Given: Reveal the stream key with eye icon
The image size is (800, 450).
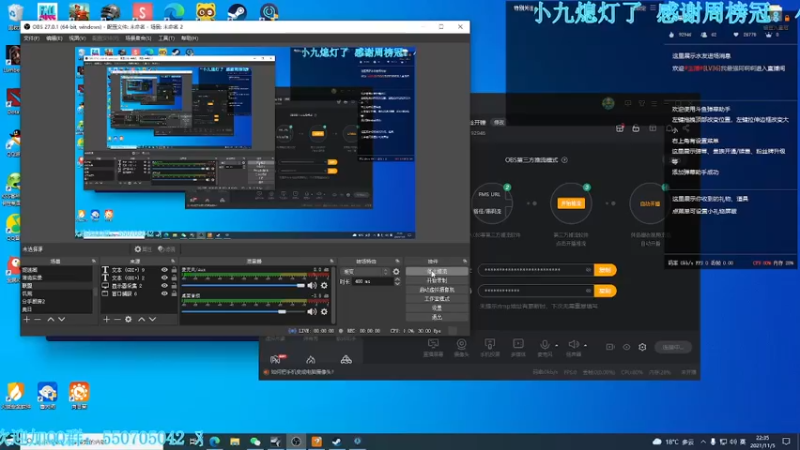Looking at the screenshot, I should click(x=588, y=291).
